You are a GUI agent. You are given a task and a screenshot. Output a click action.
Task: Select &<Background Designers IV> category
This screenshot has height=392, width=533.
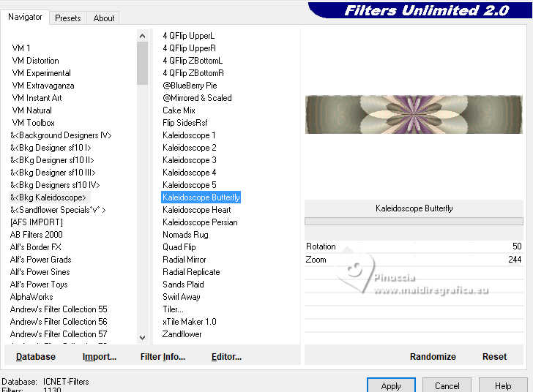[x=61, y=135]
